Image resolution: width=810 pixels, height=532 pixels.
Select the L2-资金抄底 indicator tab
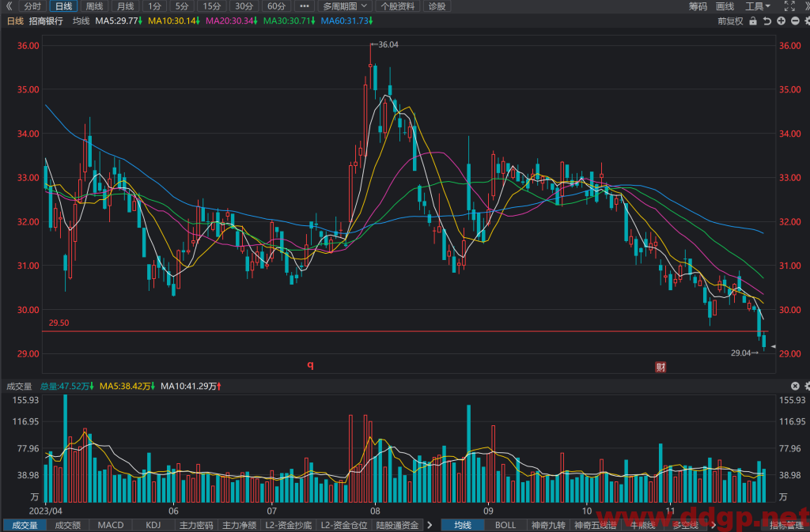[288, 526]
